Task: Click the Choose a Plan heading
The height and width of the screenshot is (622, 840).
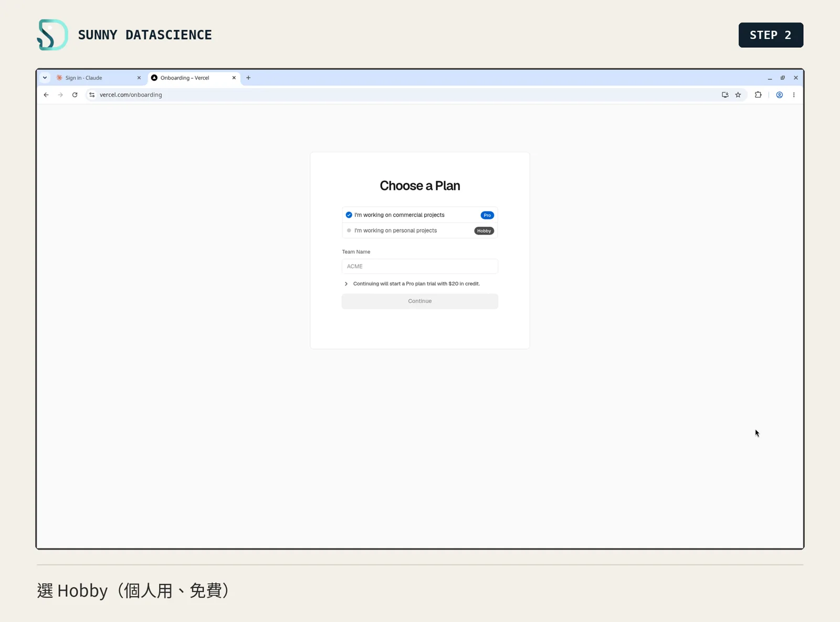Action: [x=420, y=186]
